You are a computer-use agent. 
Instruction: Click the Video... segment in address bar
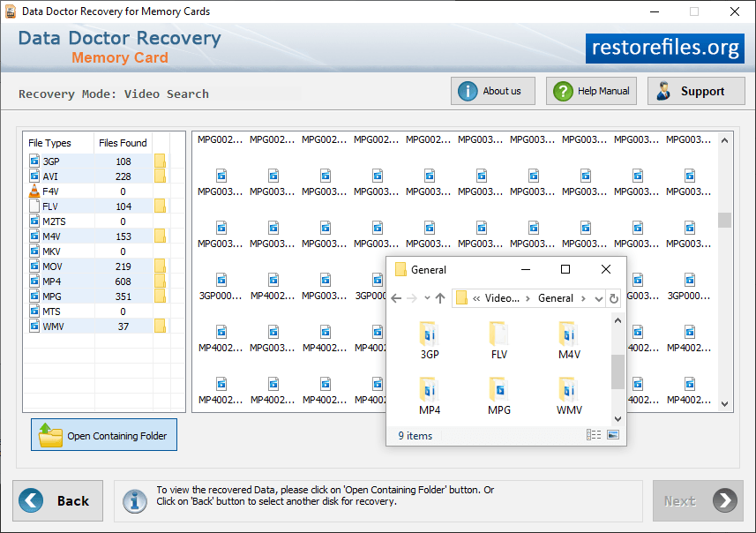(502, 298)
